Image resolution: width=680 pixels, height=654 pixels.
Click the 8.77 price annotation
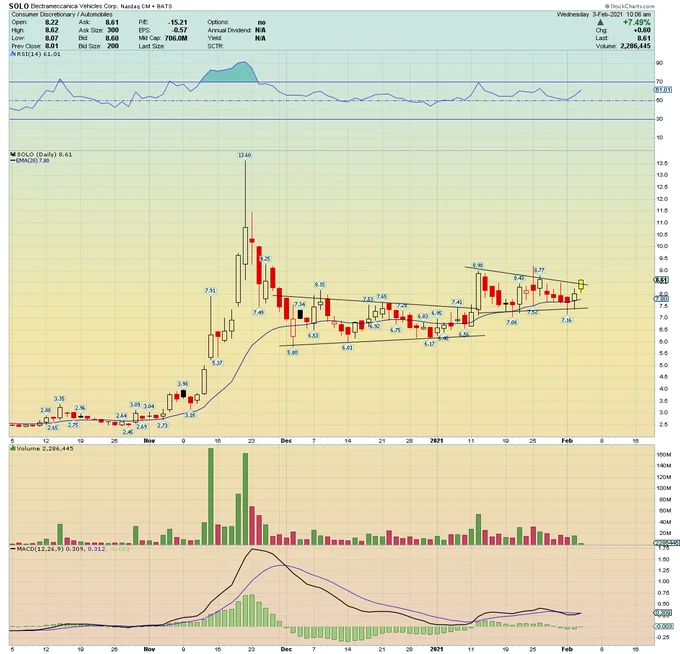tap(539, 270)
